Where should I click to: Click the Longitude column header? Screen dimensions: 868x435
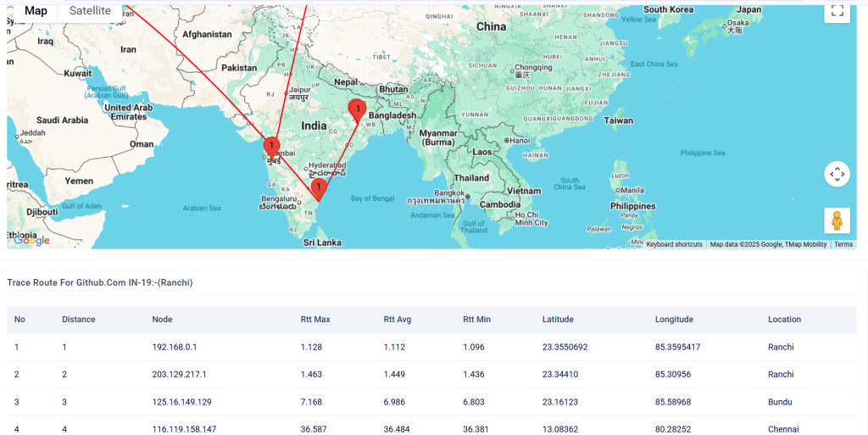[674, 320]
